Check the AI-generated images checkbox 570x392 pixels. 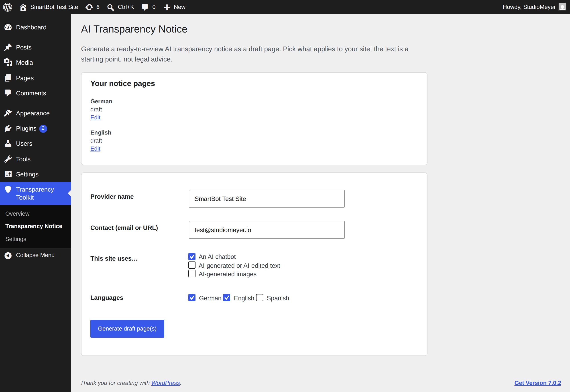point(192,274)
